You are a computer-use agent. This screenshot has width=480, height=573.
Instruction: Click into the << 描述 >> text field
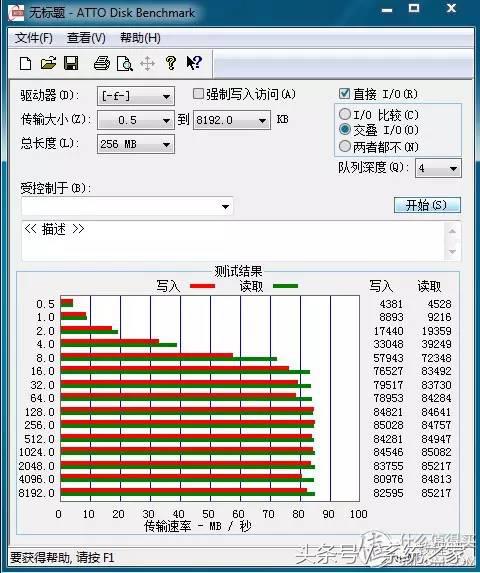click(233, 241)
